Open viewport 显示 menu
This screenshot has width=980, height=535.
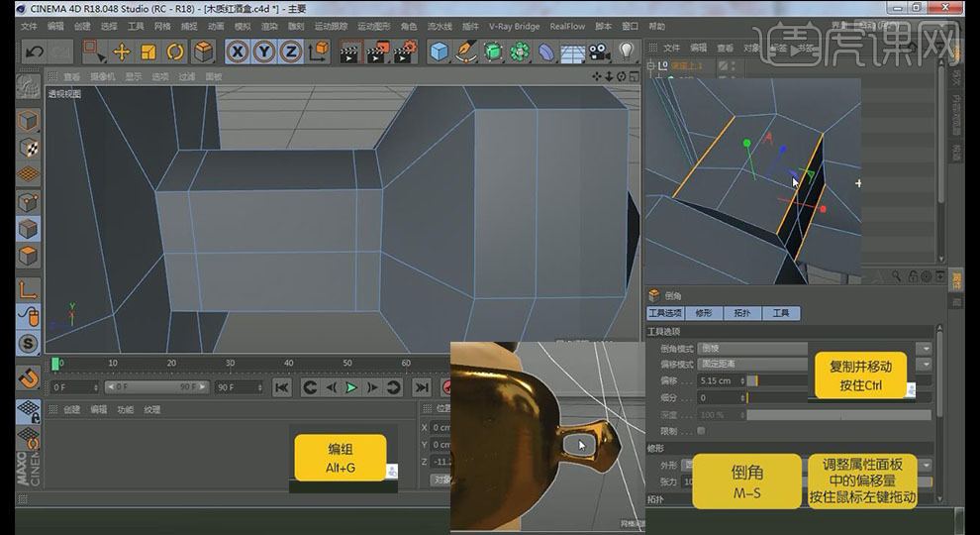point(133,76)
